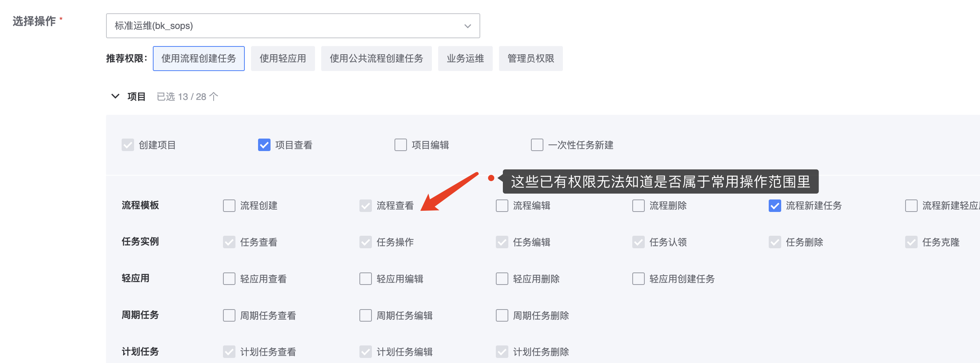This screenshot has height=363, width=980.
Task: Click the 管理员权限 recommended permission button
Action: click(x=530, y=58)
